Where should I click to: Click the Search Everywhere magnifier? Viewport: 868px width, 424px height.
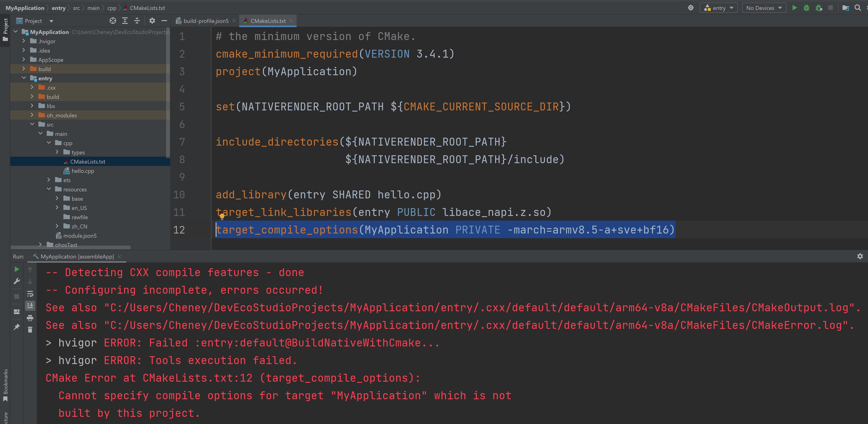(858, 8)
